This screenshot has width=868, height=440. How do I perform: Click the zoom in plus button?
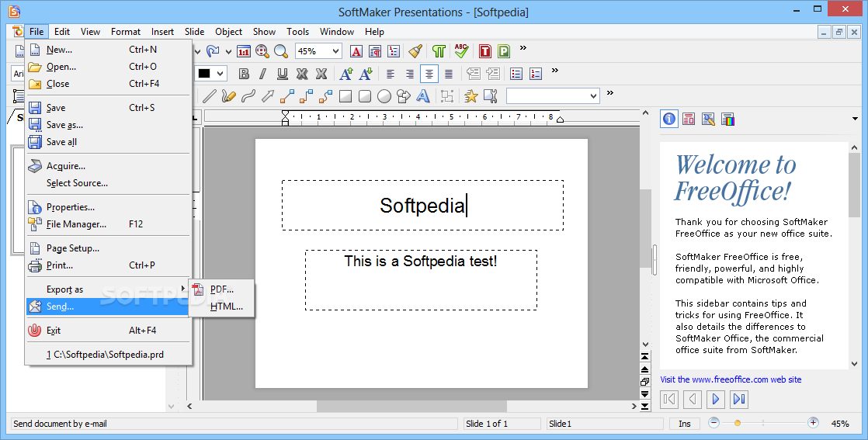coord(813,423)
